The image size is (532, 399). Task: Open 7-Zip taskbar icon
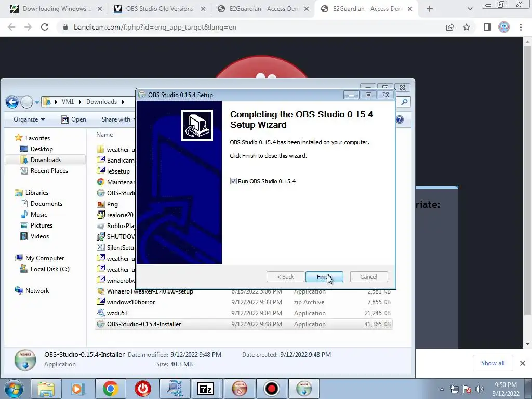[206, 389]
